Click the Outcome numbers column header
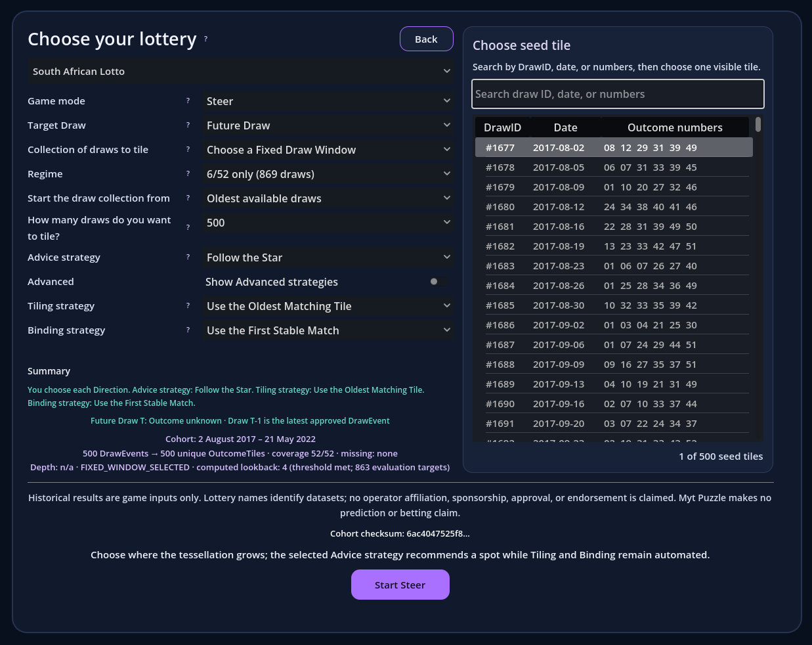The width and height of the screenshot is (812, 645). coord(675,127)
